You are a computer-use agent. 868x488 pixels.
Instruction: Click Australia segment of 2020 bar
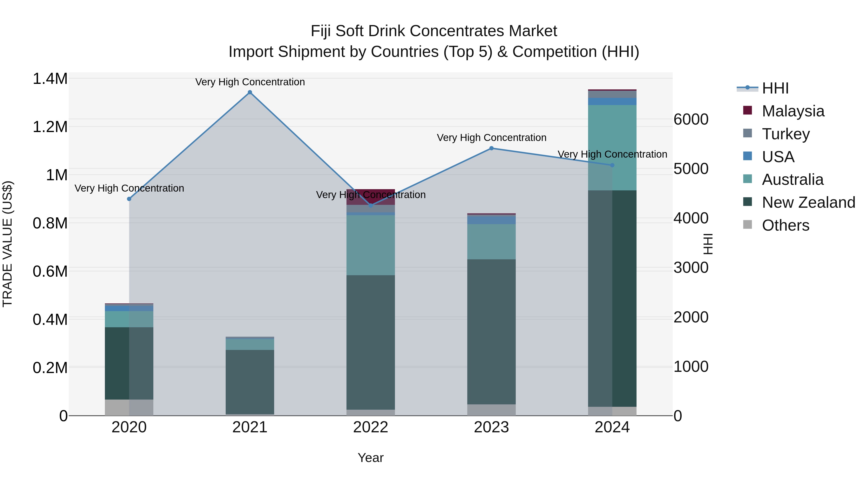[x=129, y=319]
